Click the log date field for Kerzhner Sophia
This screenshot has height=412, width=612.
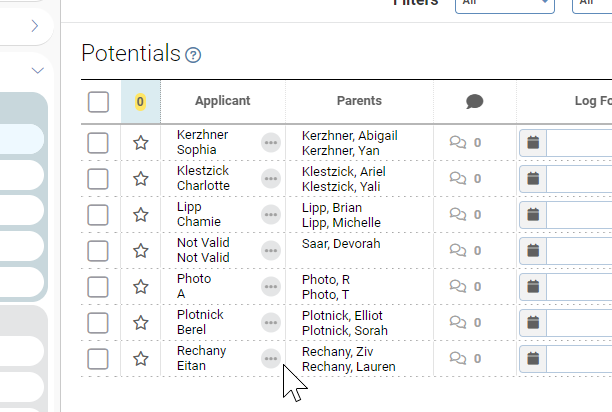(579, 143)
